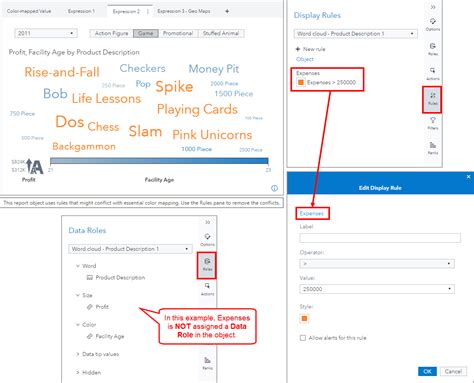Add a new page with plus icon
The width and height of the screenshot is (474, 383).
coord(227,11)
